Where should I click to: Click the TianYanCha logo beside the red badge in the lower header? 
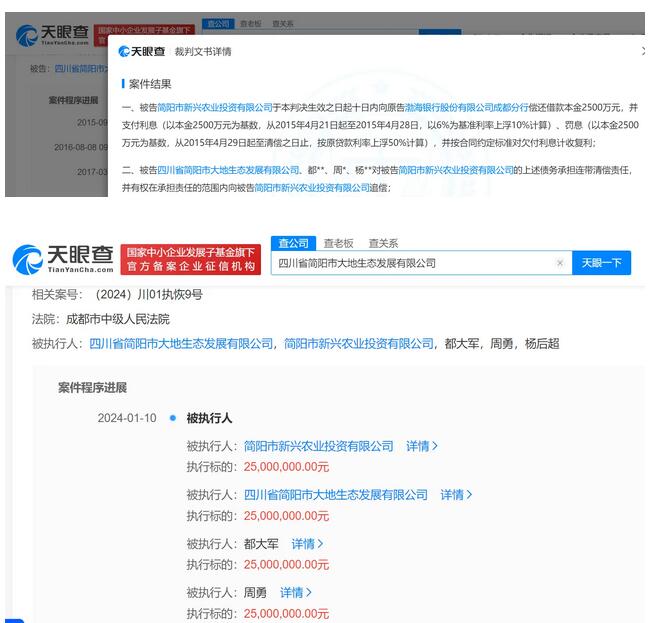click(63, 261)
